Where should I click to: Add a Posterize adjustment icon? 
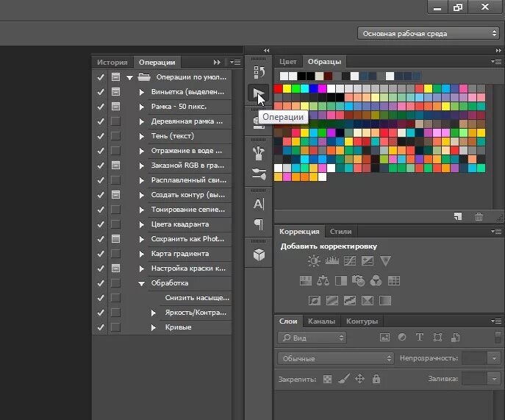tap(332, 301)
